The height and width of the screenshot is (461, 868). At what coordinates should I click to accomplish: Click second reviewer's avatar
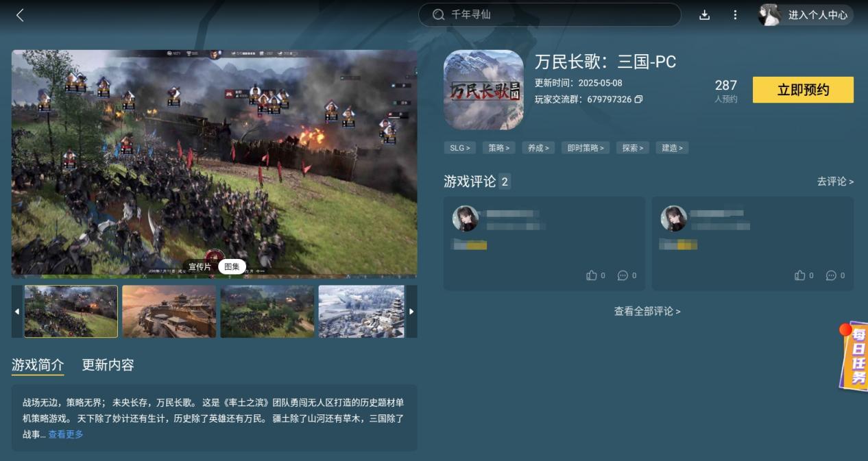674,219
